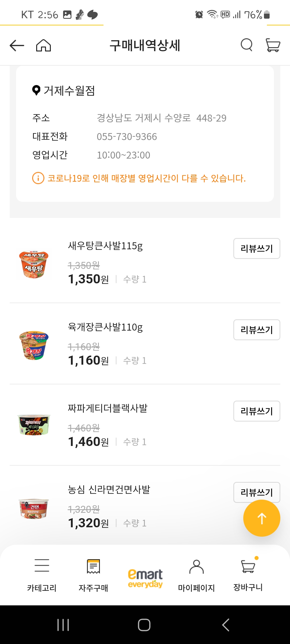
Task: Write review for 농심 신라면건면사발
Action: pyautogui.click(x=256, y=492)
